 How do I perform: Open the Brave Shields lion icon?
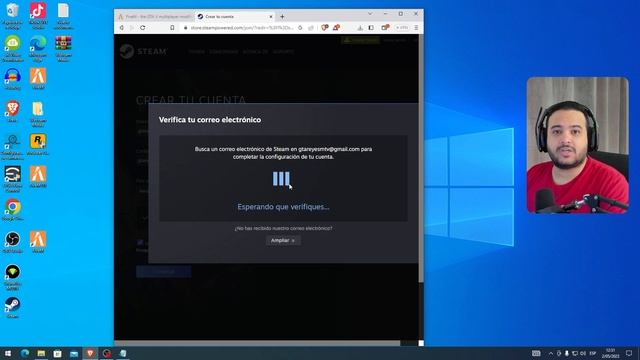325,28
